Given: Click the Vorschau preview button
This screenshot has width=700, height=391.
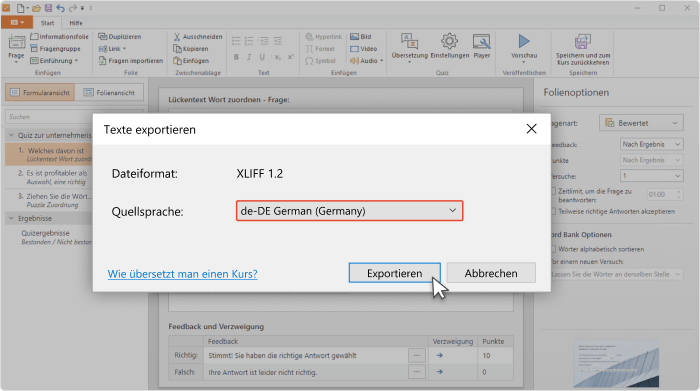Looking at the screenshot, I should coord(524,47).
